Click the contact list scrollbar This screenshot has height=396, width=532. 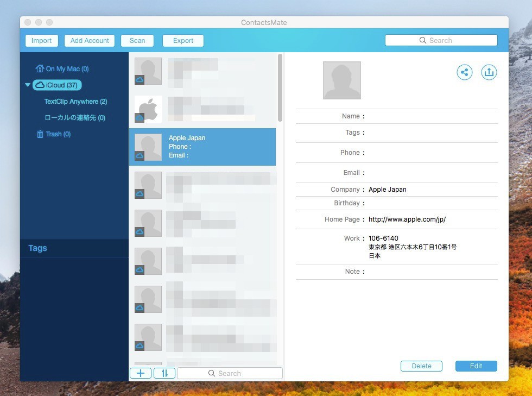point(280,87)
